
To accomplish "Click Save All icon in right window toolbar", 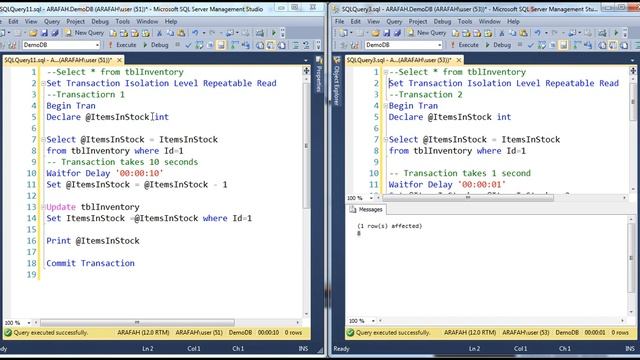I will tap(397, 33).
